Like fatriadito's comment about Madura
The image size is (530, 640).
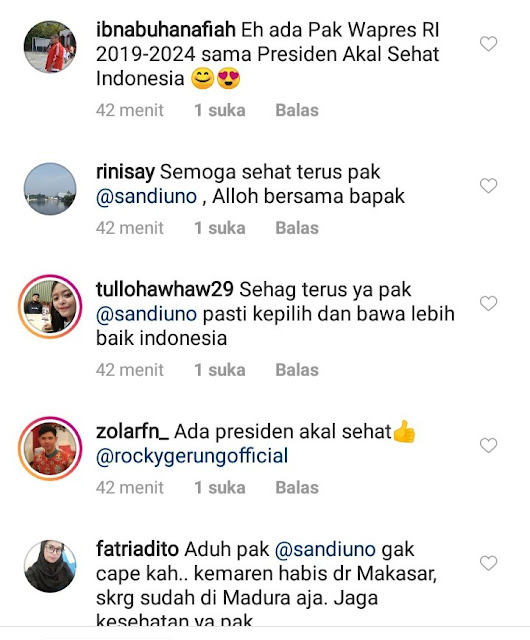pyautogui.click(x=488, y=563)
